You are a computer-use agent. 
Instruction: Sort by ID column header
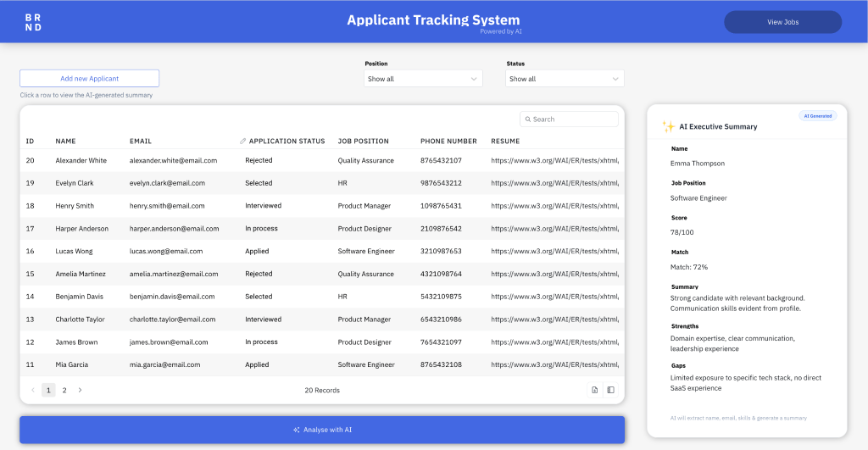(30, 142)
